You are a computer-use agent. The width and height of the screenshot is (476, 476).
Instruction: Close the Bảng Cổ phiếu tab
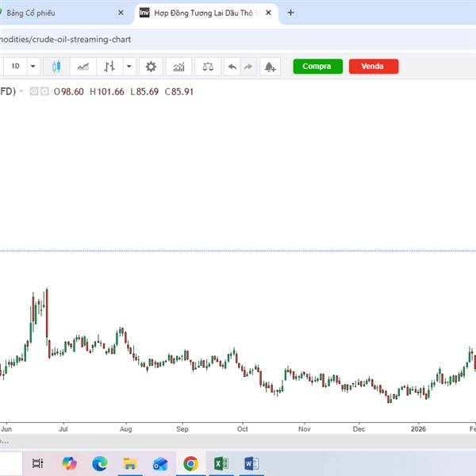coord(121,13)
